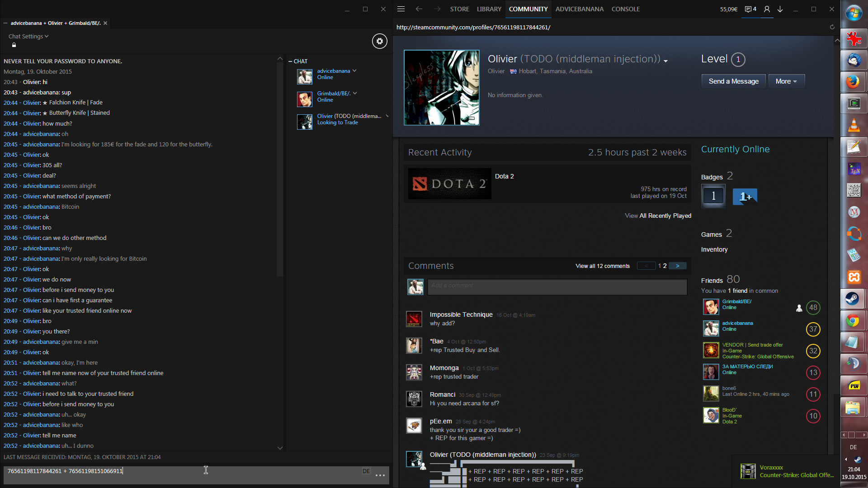Click Send a Message button
Screen dimensions: 868x488
[733, 81]
